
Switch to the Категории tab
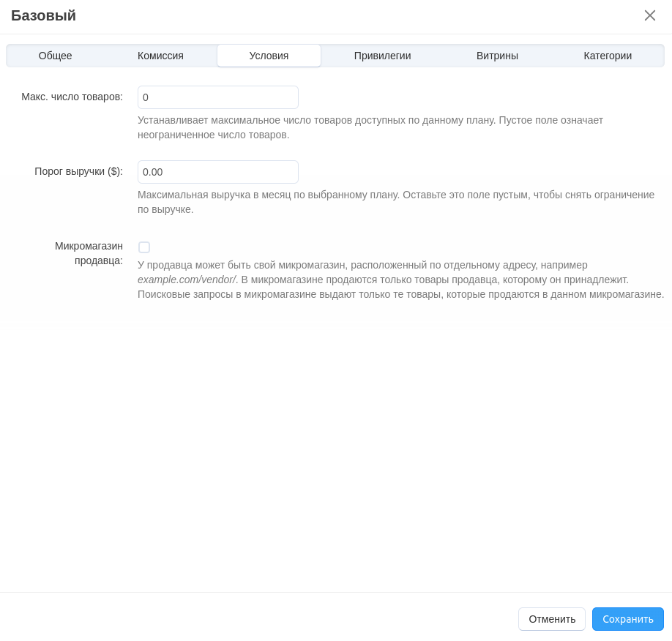click(608, 56)
